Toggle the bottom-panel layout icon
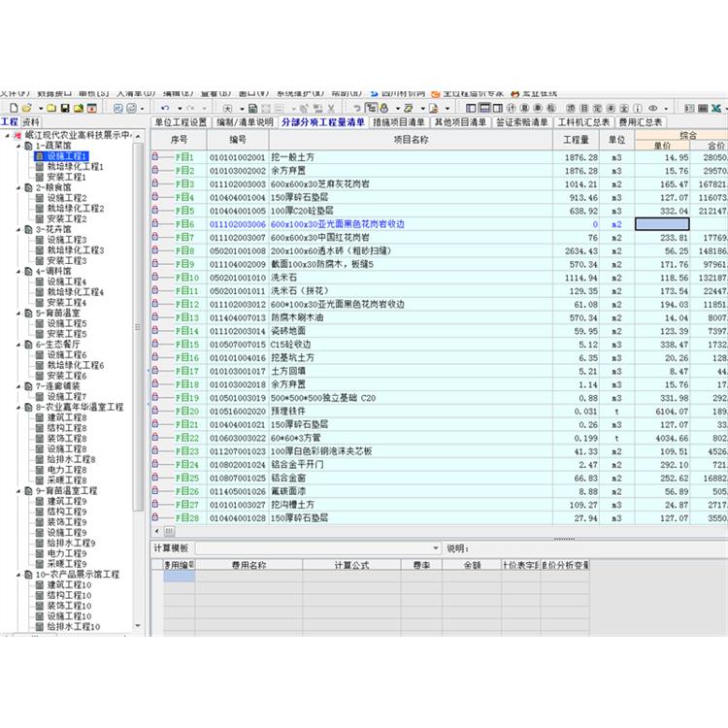Screen dimensions: 728x728 (x=484, y=108)
